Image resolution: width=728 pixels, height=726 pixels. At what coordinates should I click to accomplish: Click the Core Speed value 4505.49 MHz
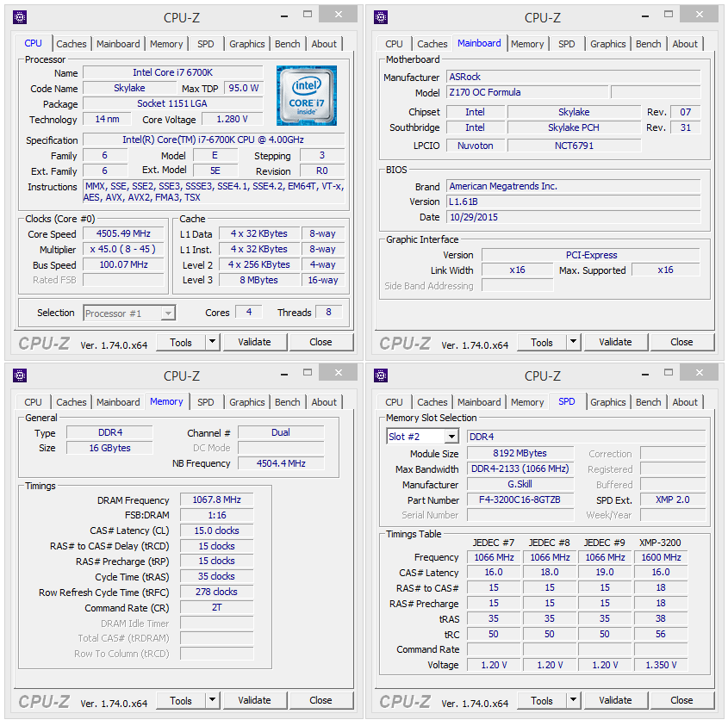[x=123, y=233]
